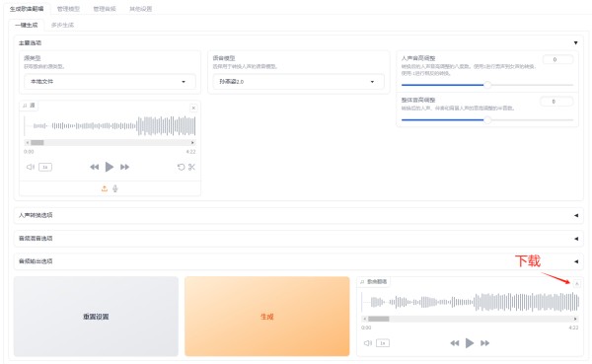
Task: Rewind the source audio player
Action: pyautogui.click(x=95, y=167)
